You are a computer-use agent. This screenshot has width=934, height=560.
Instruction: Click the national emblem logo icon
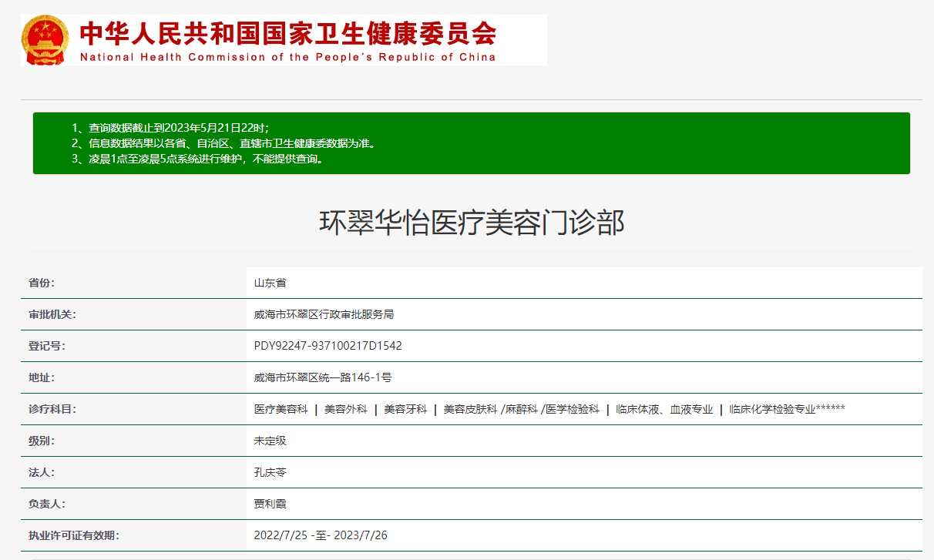tap(45, 40)
